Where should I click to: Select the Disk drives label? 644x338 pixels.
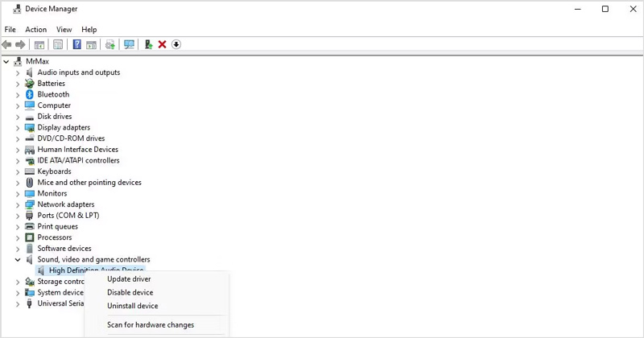click(55, 117)
